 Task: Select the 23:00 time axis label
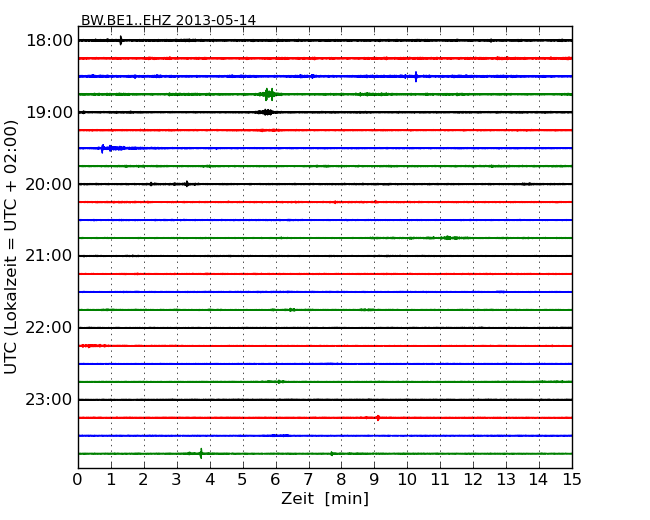pyautogui.click(x=49, y=400)
